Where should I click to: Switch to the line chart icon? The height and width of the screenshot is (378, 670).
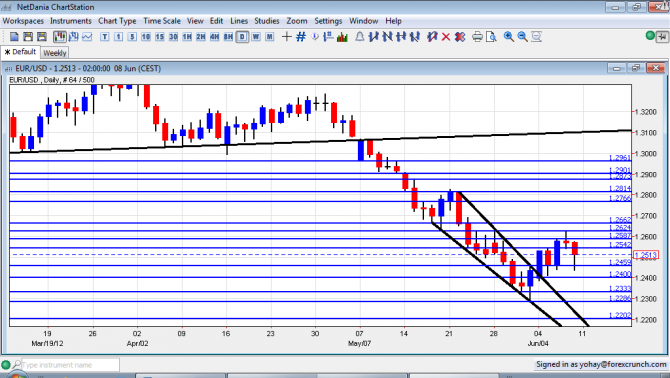click(x=87, y=37)
